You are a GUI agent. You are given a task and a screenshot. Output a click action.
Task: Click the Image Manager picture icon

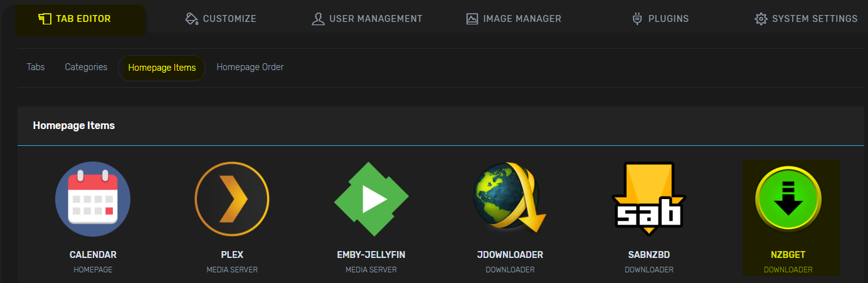472,19
